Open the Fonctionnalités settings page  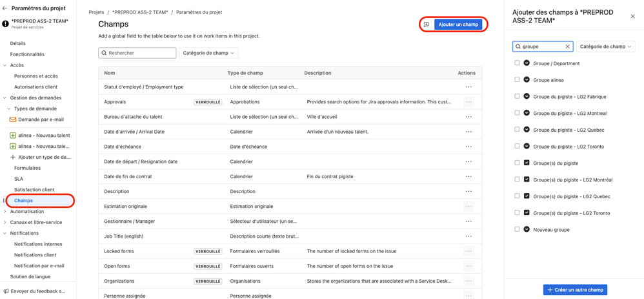coord(27,54)
